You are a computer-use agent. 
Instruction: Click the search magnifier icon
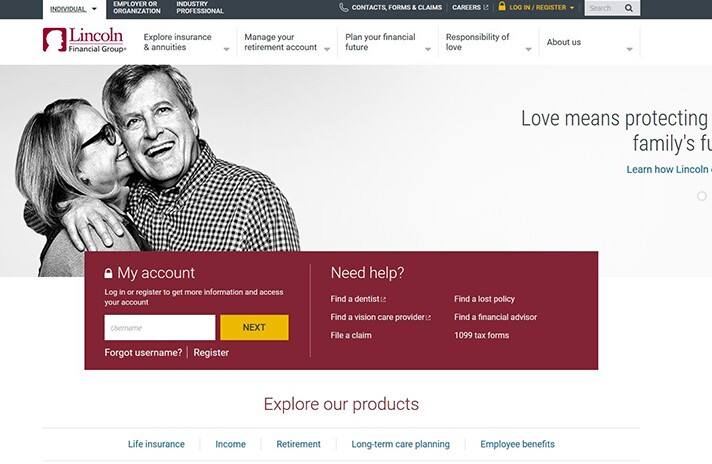click(x=628, y=8)
